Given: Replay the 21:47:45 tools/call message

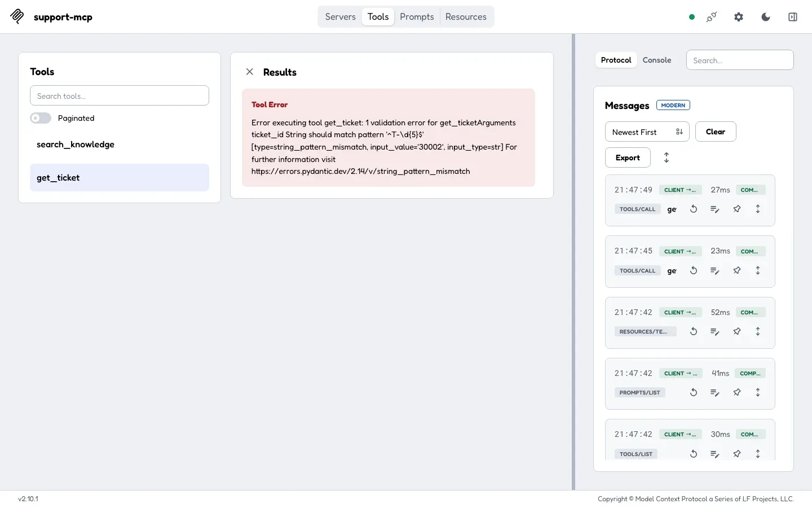Looking at the screenshot, I should click(694, 270).
